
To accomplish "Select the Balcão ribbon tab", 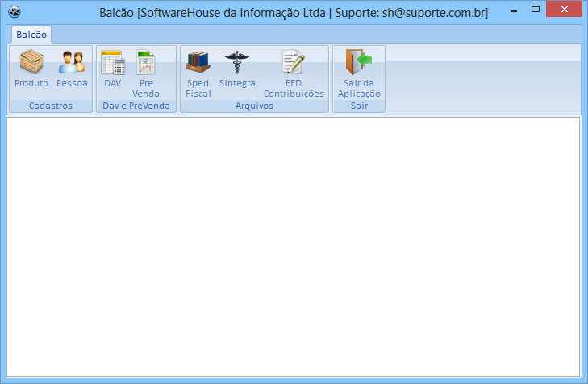I will 31,35.
